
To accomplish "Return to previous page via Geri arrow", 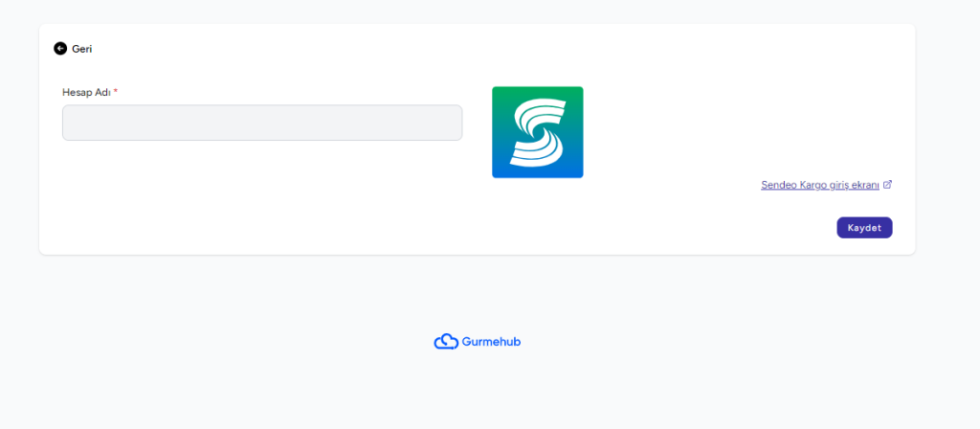I will [60, 48].
